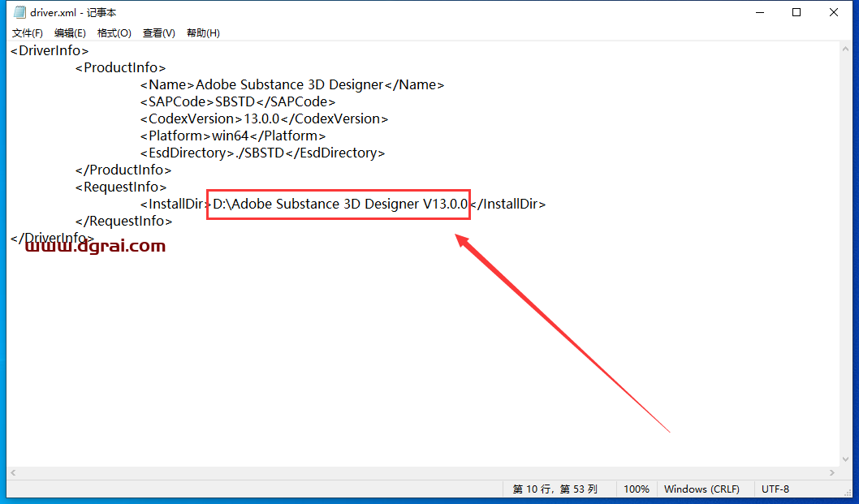Screen dimensions: 859x504
Task: Click the CodexVersion 13.0.0 line
Action: tap(264, 118)
